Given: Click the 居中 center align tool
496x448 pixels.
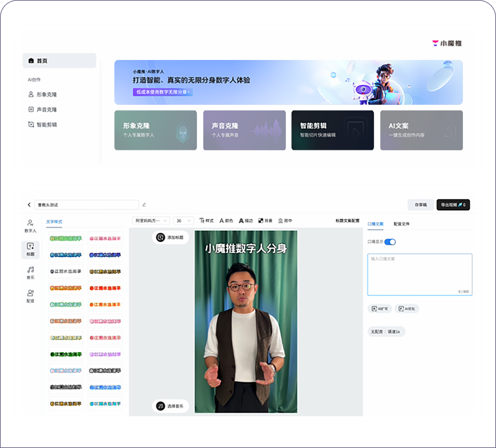Looking at the screenshot, I should (285, 221).
